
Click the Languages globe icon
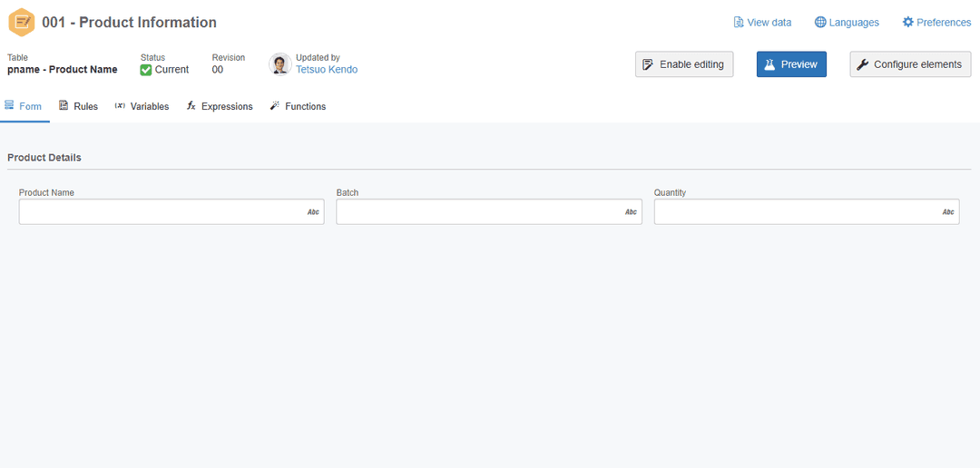click(x=820, y=23)
